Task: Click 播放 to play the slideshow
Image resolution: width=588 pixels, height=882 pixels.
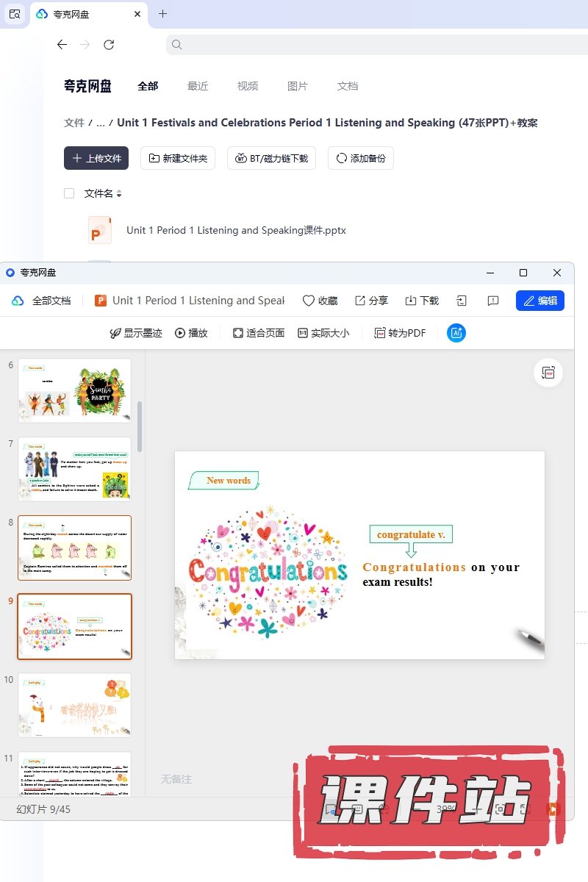Action: (x=191, y=333)
